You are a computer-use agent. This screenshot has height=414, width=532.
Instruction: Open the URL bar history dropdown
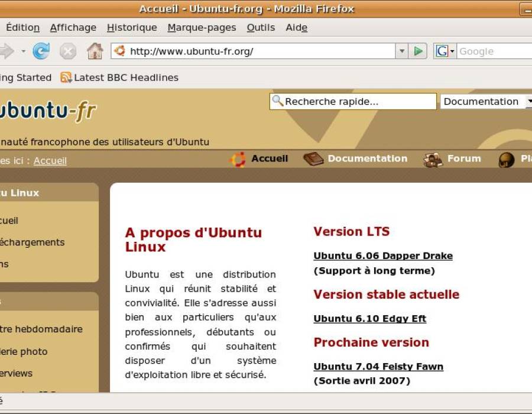tap(402, 51)
